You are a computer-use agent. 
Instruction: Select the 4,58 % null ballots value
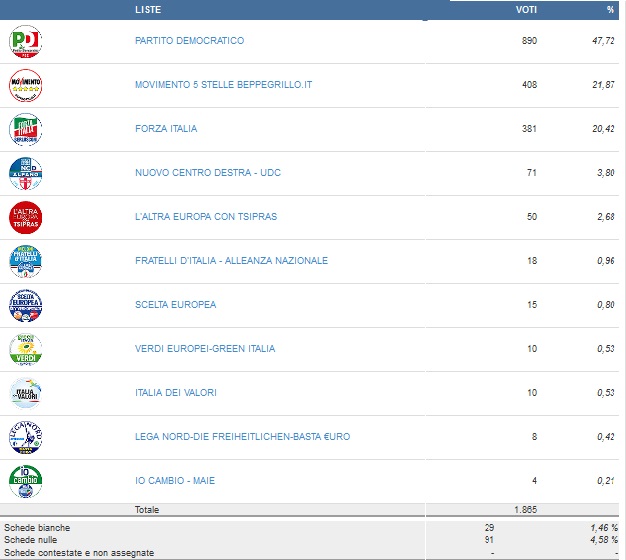pyautogui.click(x=604, y=540)
